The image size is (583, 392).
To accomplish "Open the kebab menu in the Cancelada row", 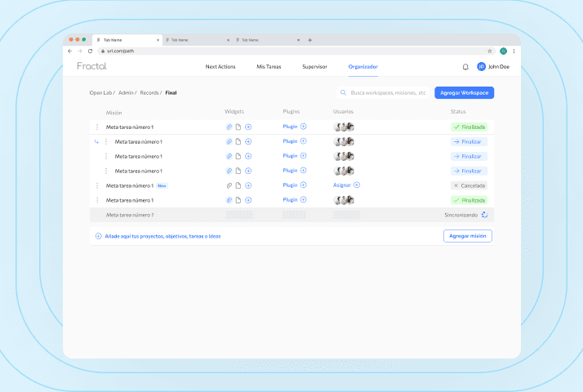I will click(x=97, y=185).
